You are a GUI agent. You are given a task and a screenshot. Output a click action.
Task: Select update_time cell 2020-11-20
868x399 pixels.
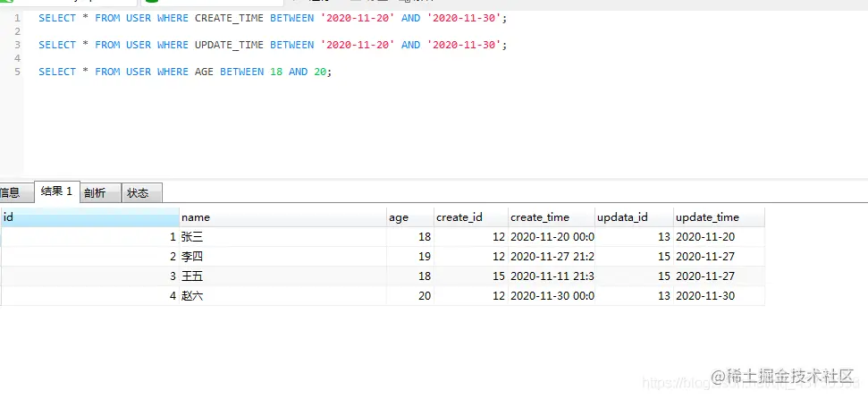coord(719,237)
